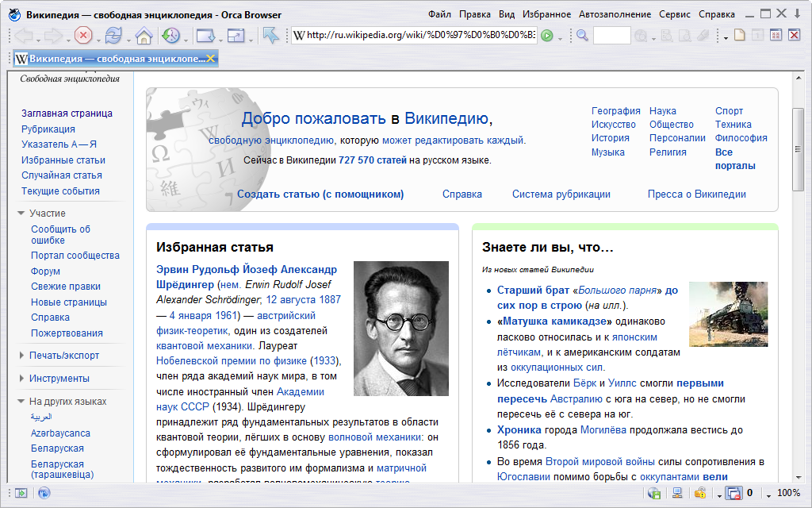Toggle the sidebar panel icon in status bar
The width and height of the screenshot is (812, 508).
21,493
